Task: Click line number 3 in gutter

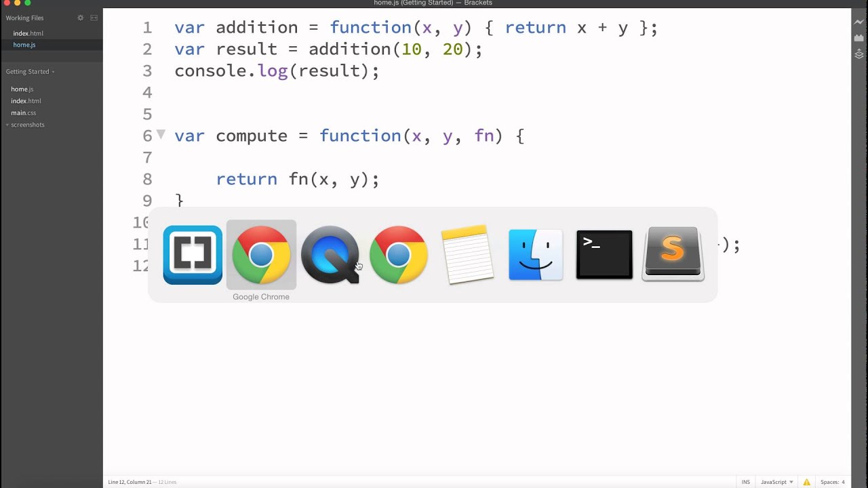Action: click(147, 70)
